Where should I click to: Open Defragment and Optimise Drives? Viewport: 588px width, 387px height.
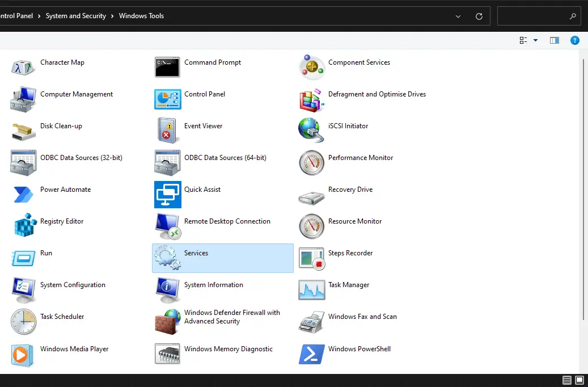coord(311,99)
